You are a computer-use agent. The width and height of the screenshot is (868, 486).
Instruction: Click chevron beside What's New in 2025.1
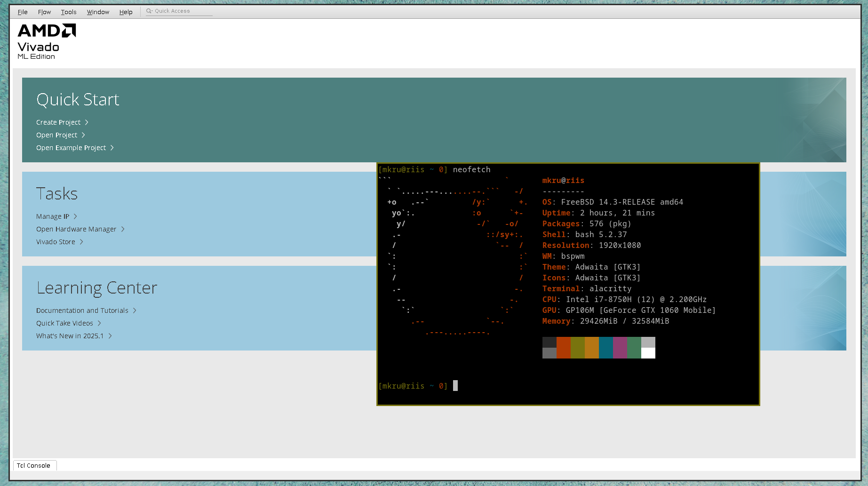click(110, 336)
